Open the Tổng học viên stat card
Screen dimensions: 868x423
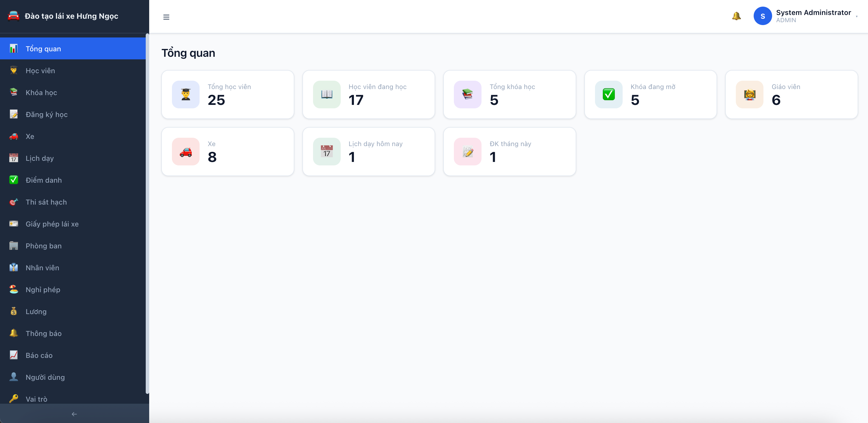click(x=228, y=95)
